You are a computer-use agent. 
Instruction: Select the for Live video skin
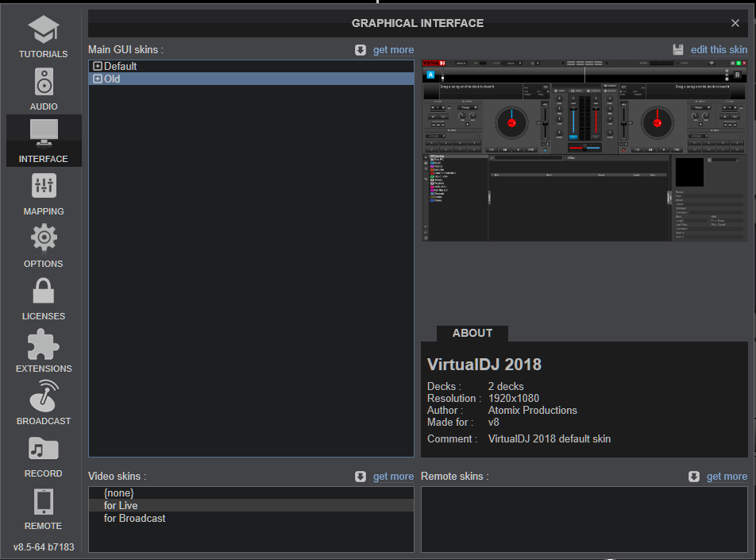coord(251,505)
